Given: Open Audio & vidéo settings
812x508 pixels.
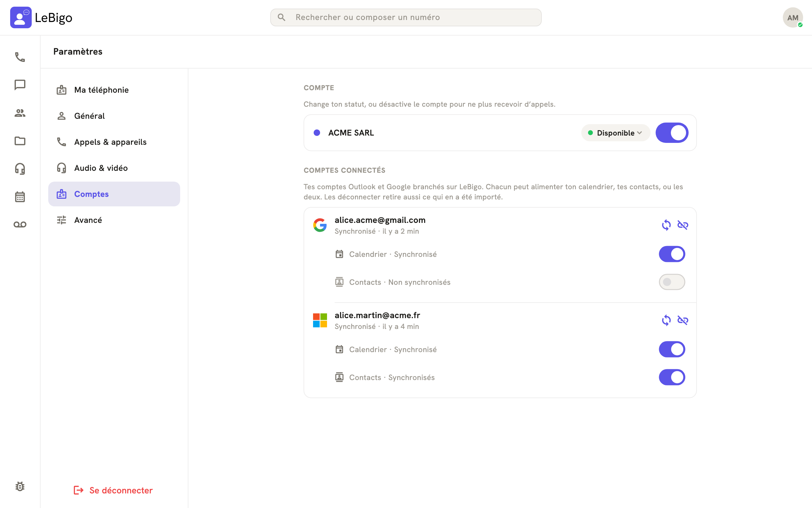Looking at the screenshot, I should click(x=114, y=168).
